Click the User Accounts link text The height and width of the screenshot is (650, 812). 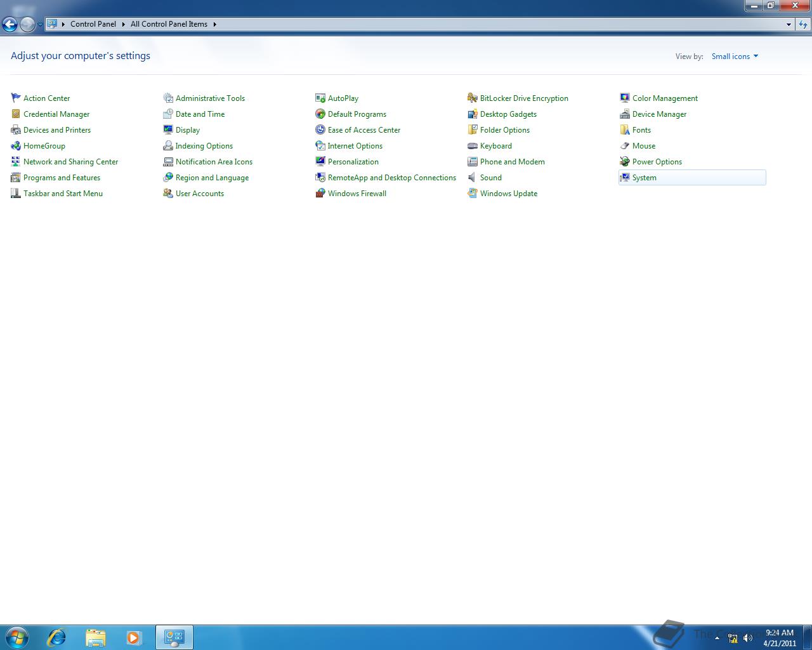pyautogui.click(x=200, y=194)
